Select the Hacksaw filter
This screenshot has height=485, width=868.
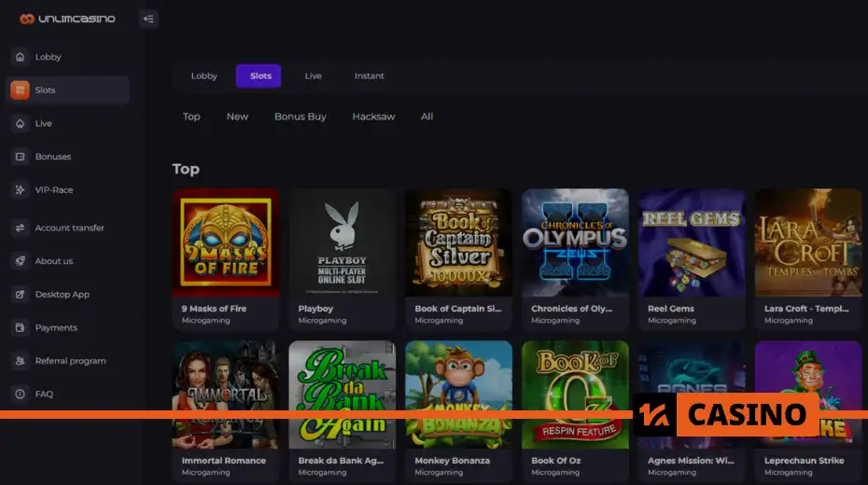pos(373,117)
